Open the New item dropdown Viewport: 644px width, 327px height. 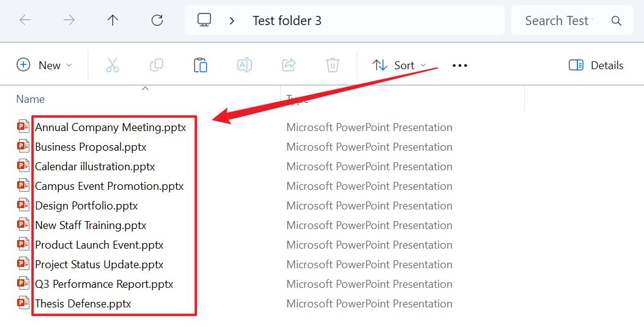coord(44,65)
